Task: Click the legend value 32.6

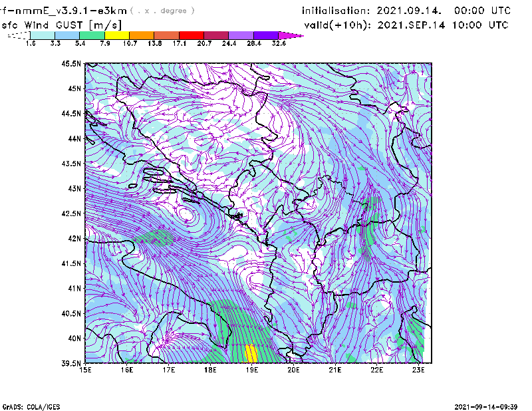Action: (279, 43)
